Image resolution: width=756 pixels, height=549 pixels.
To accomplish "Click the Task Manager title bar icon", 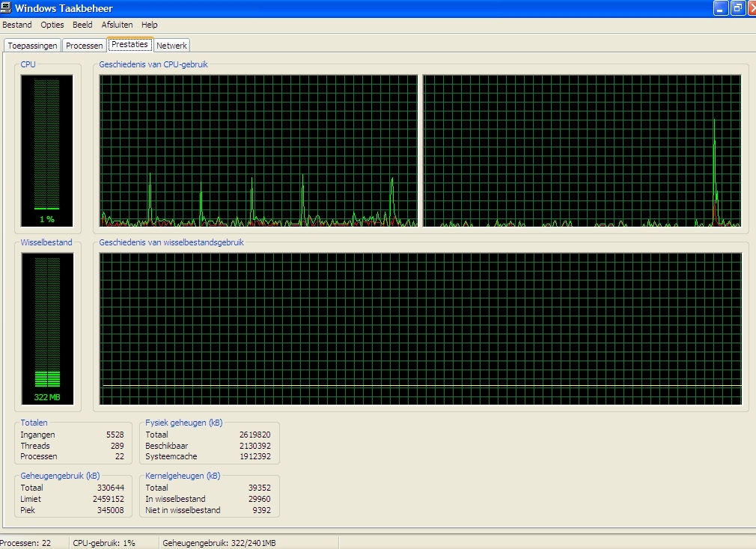I will point(6,7).
